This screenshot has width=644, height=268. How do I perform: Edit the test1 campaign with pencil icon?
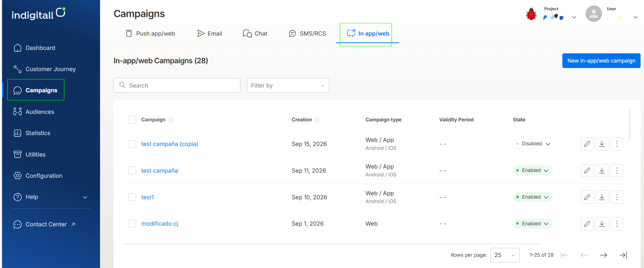click(587, 197)
